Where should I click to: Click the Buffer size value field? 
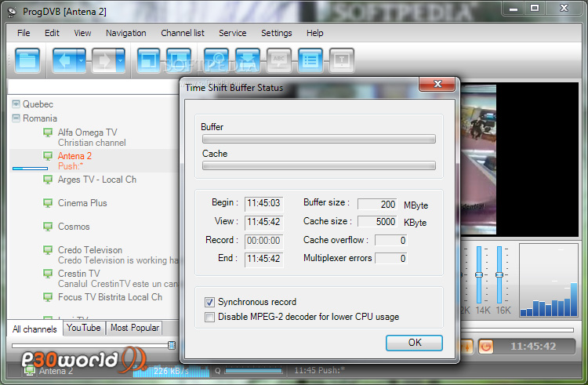(377, 205)
